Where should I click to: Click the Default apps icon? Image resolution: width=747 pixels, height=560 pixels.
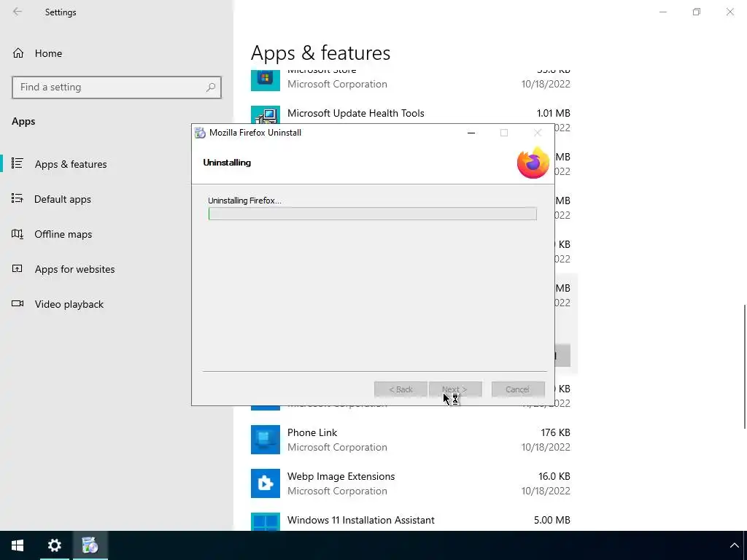coord(18,198)
